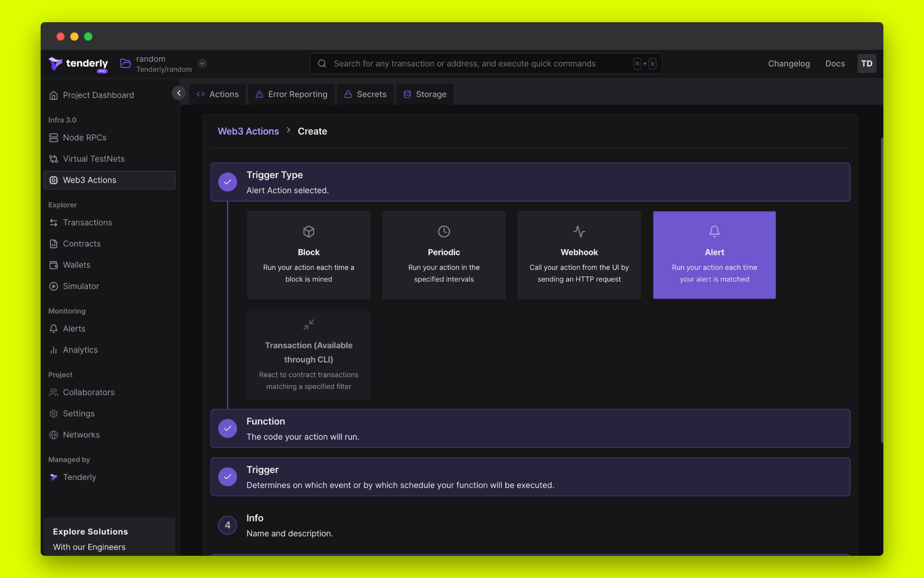
Task: Open the Changelog link
Action: 789,64
